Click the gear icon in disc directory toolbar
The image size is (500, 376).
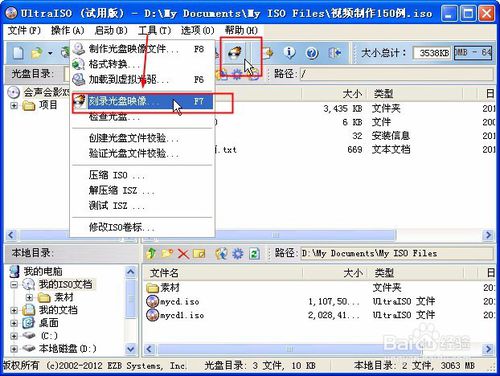[x=237, y=74]
